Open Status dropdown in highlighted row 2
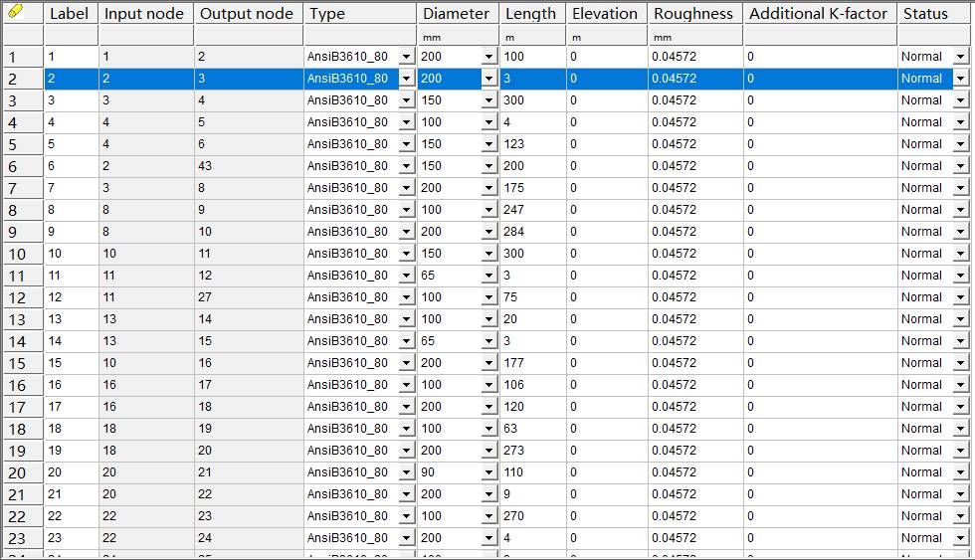Screen dimensions: 975x560 click(960, 79)
